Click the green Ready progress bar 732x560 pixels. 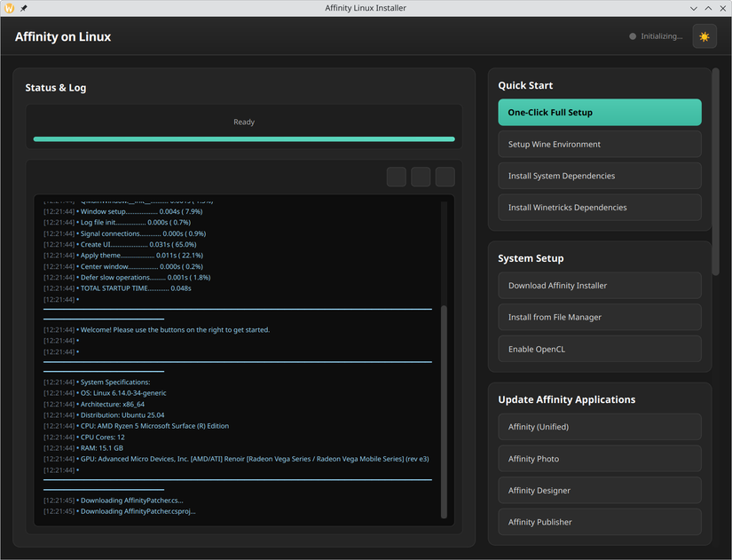pos(244,138)
